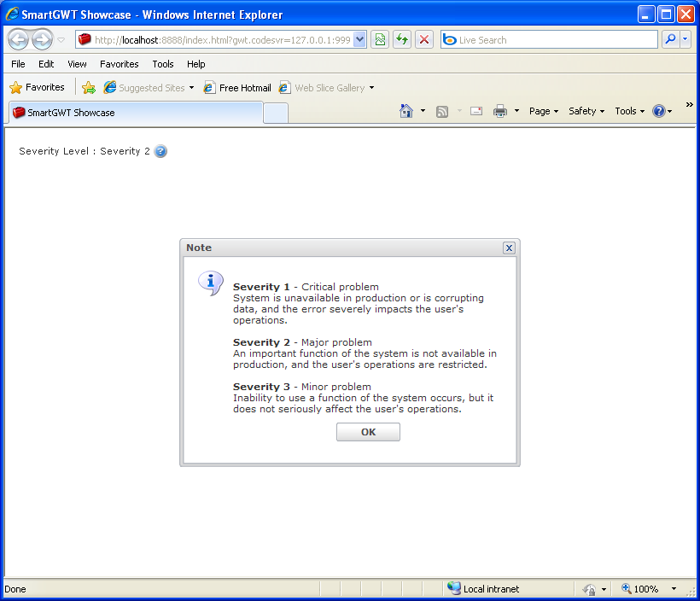Click the command bar Help icon
Image resolution: width=700 pixels, height=601 pixels.
[659, 111]
